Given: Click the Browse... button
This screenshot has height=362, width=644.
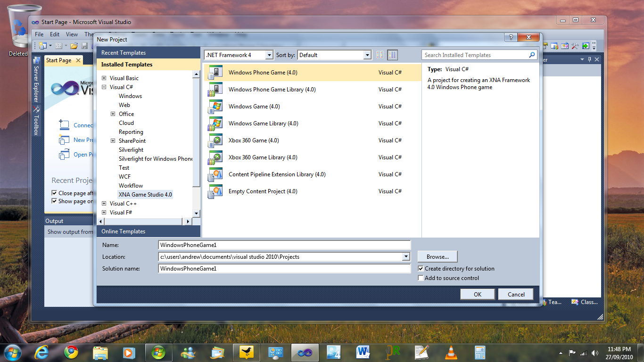Looking at the screenshot, I should [438, 257].
